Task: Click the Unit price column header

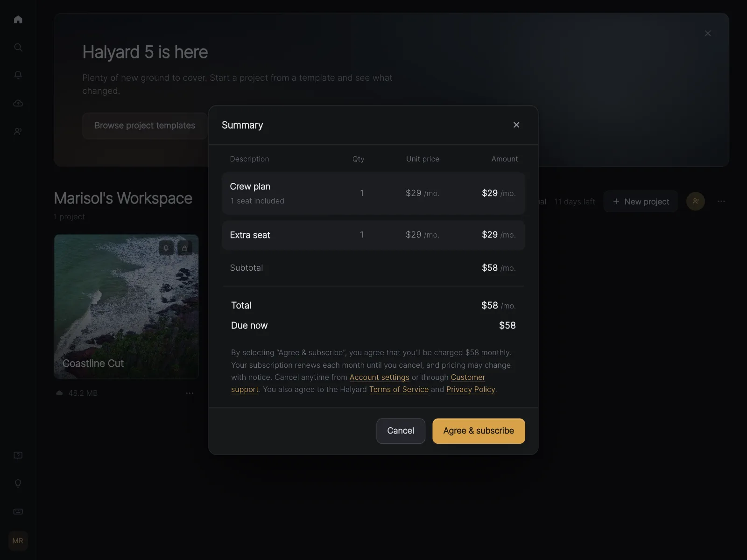Action: 423,159
